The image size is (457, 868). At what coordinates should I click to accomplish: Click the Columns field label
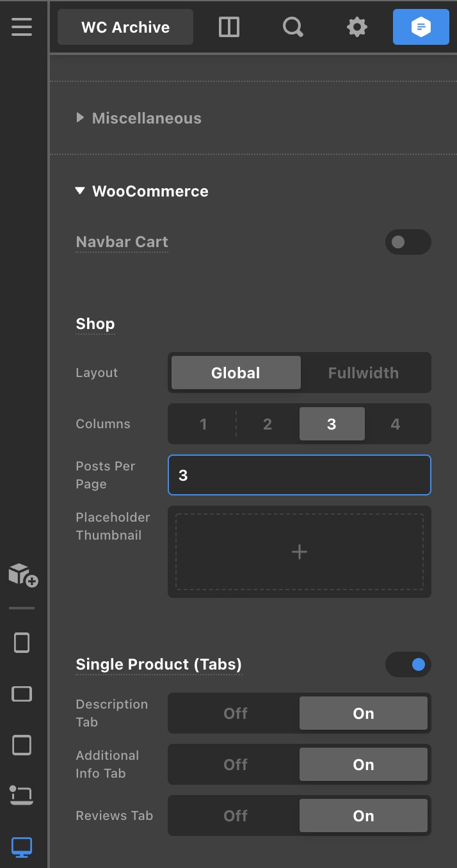103,424
